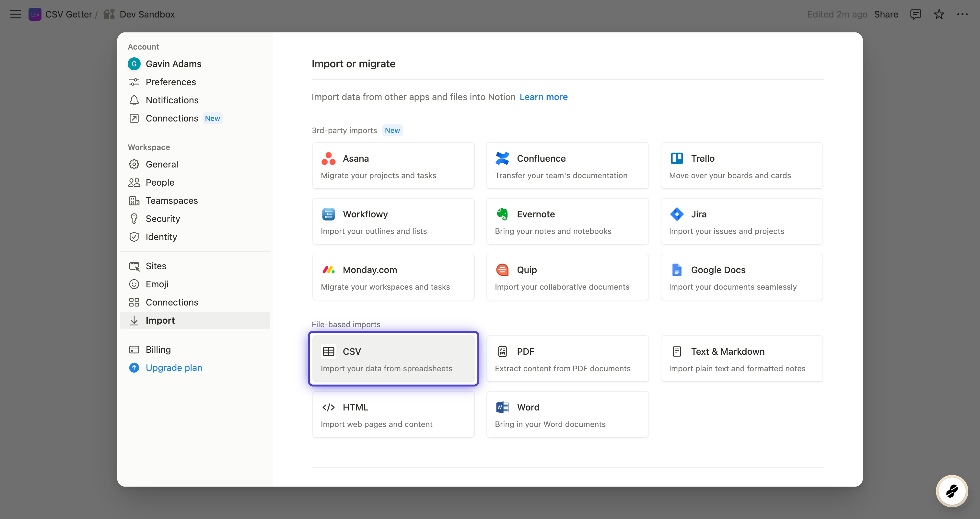
Task: Click the Asana import logo
Action: (328, 158)
